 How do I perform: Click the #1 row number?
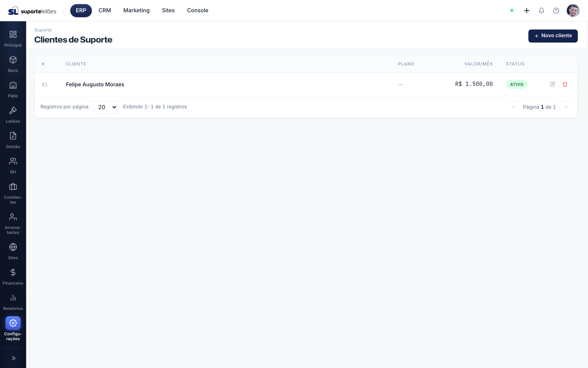[x=45, y=84]
